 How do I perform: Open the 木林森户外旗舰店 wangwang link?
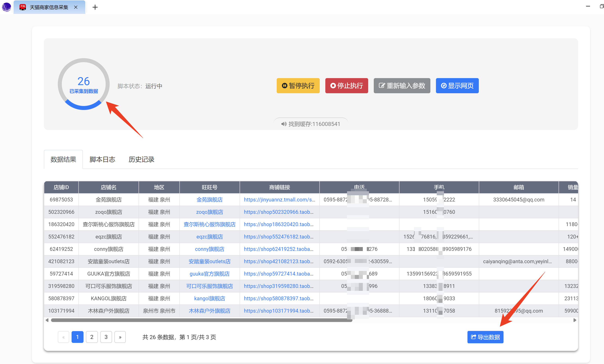tap(210, 311)
